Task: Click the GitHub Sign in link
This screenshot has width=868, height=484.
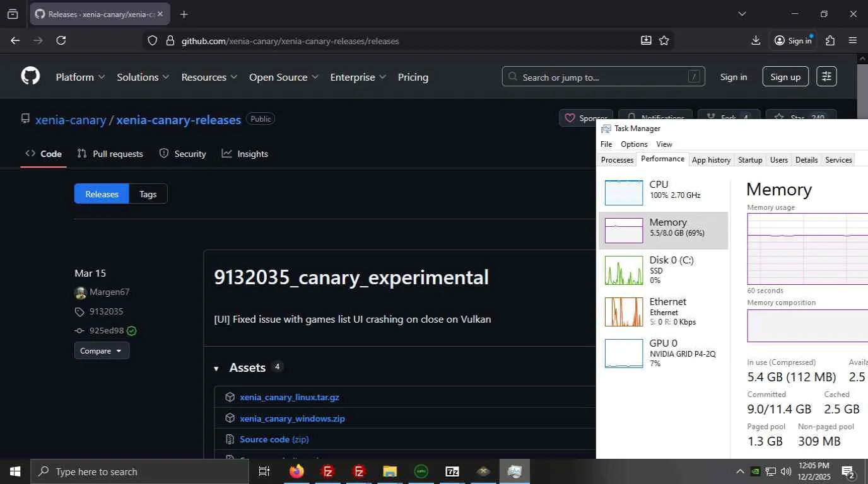Action: (x=734, y=77)
